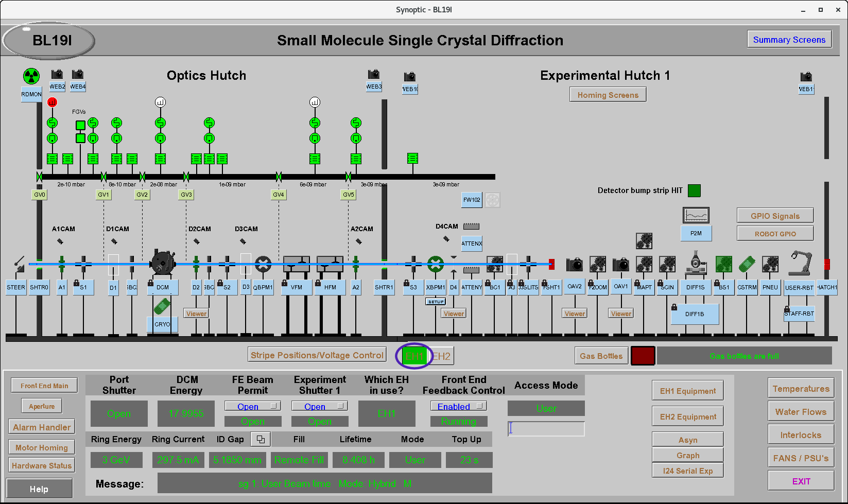Open the GPIO Signals screen
This screenshot has height=504, width=848.
click(x=775, y=216)
